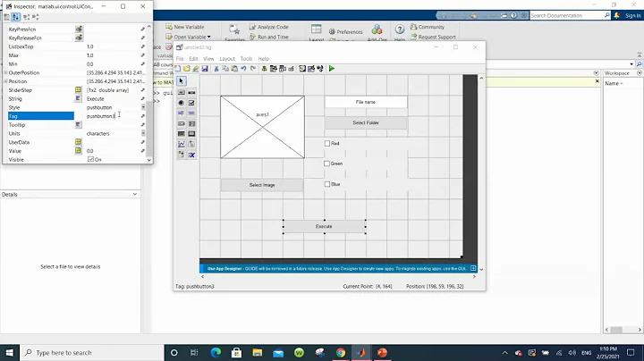Expand the Position property
This screenshot has height=361, width=644.
point(5,81)
